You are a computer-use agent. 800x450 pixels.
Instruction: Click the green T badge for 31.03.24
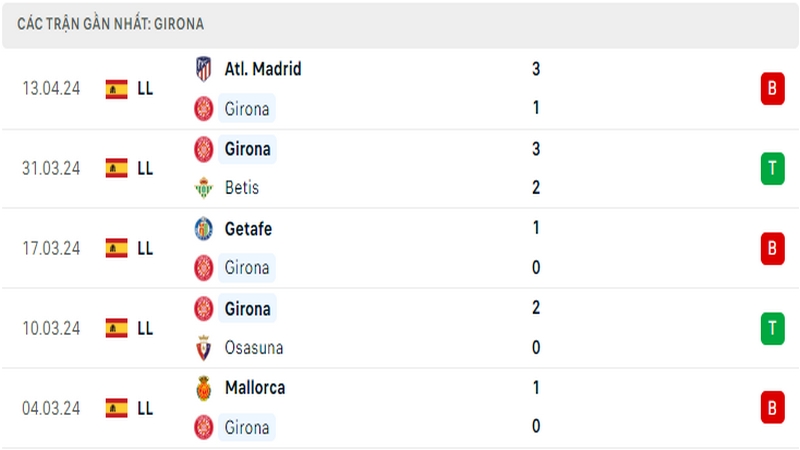tap(772, 168)
